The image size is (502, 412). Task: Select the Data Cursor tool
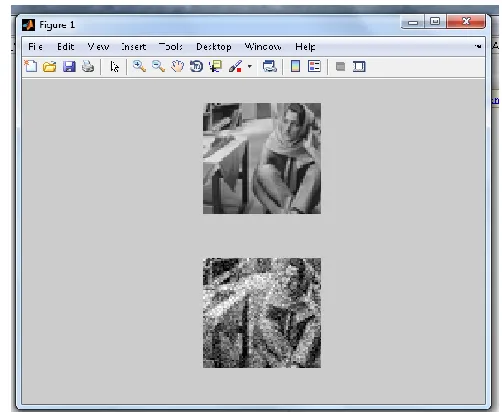click(x=216, y=66)
